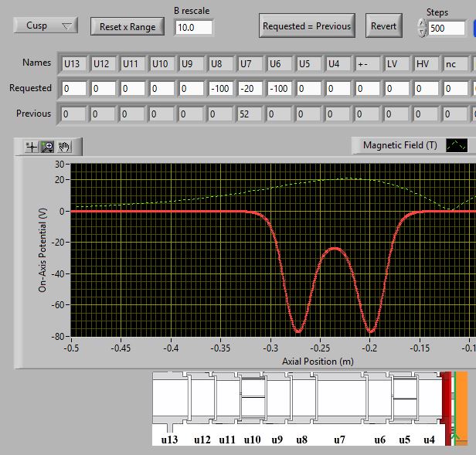This screenshot has height=455, width=476.
Task: Click the B rescale input field
Action: [x=193, y=27]
